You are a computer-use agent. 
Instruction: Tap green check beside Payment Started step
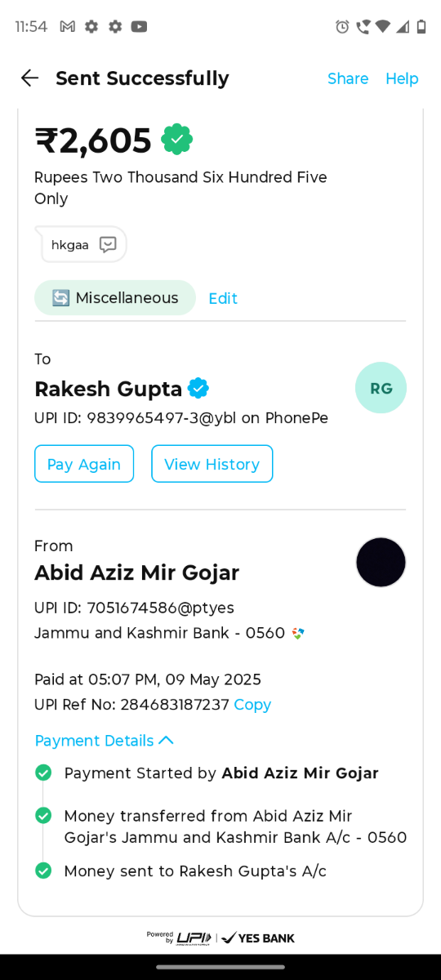point(43,773)
